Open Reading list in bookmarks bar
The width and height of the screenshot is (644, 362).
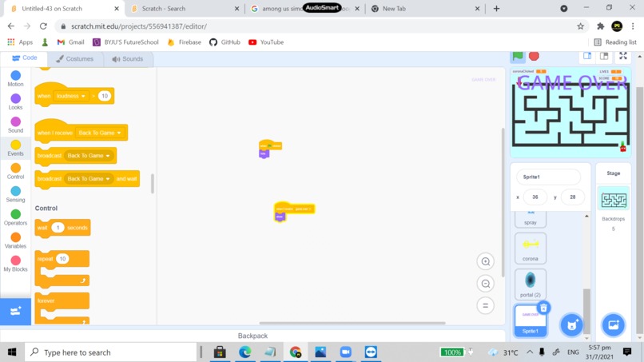coord(615,42)
